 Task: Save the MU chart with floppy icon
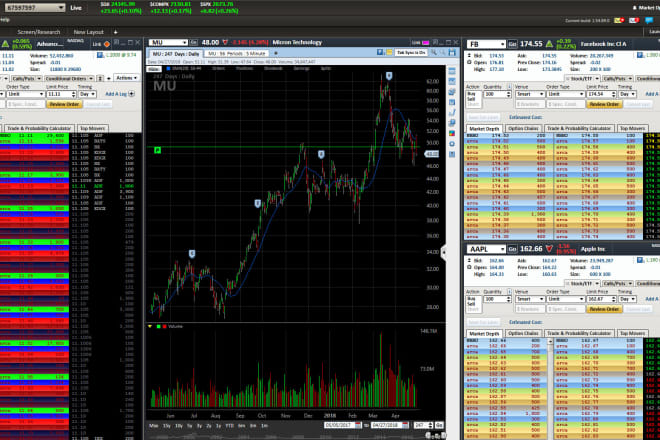(x=452, y=53)
